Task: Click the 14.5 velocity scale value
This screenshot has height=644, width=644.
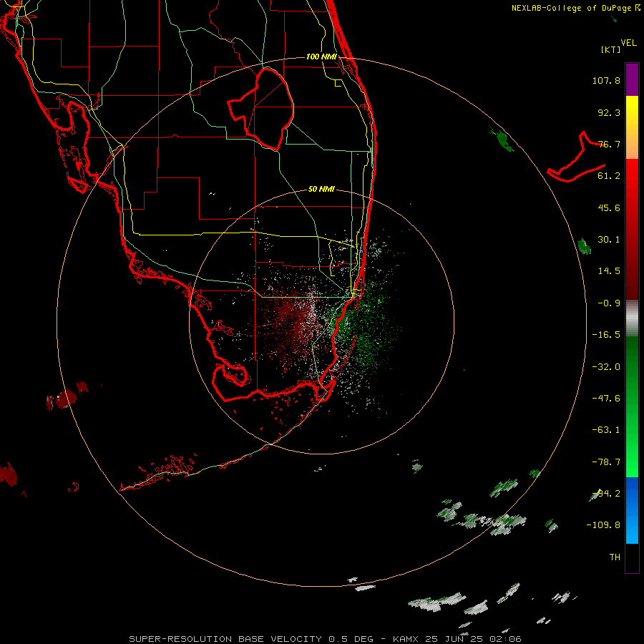Action: tap(609, 271)
